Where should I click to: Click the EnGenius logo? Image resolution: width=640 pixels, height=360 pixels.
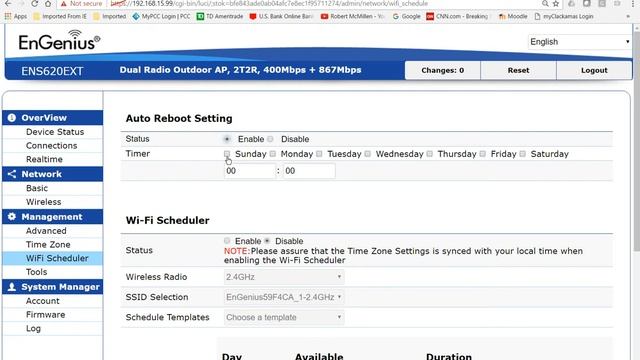pyautogui.click(x=59, y=40)
